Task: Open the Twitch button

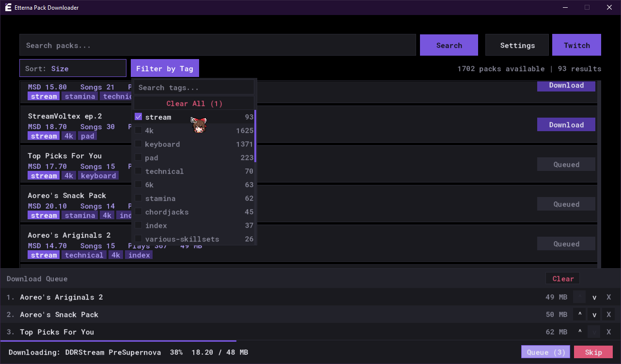Action: tap(576, 45)
